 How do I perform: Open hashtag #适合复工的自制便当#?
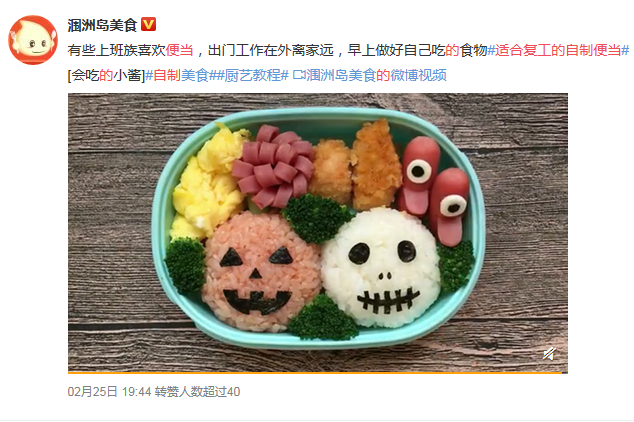click(558, 50)
